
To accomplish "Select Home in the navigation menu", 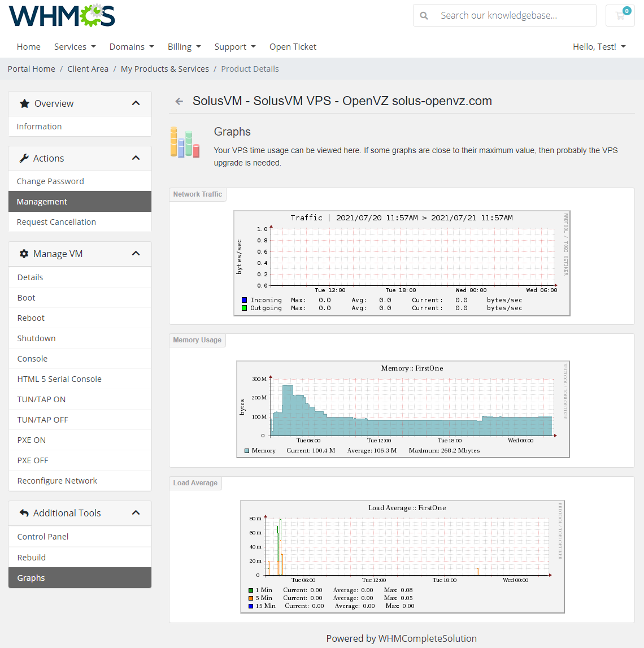I will coord(28,46).
